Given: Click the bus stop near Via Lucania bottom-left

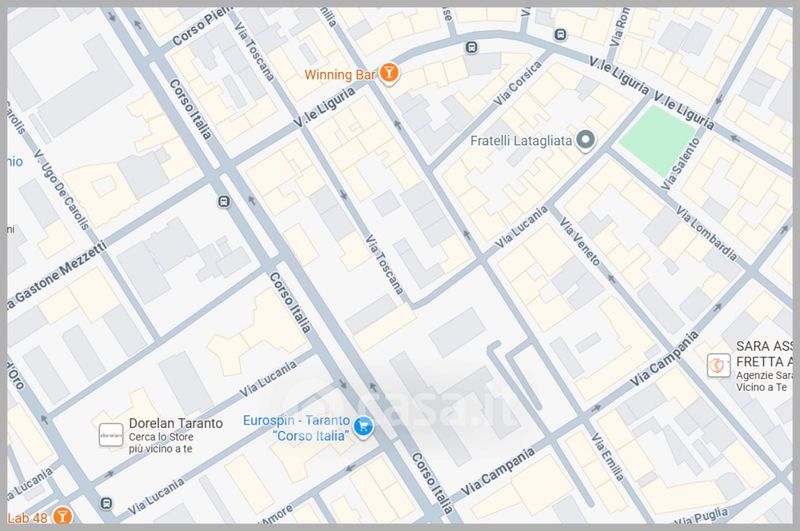Looking at the screenshot, I should [x=106, y=503].
